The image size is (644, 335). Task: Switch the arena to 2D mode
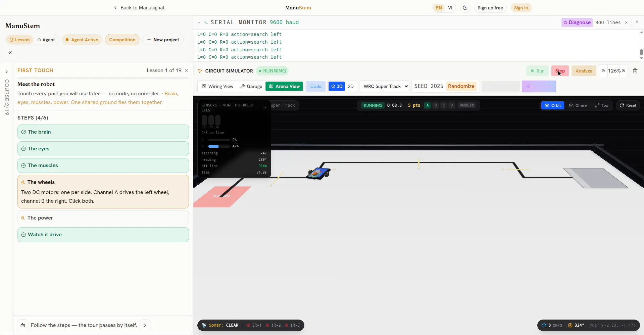coord(351,86)
